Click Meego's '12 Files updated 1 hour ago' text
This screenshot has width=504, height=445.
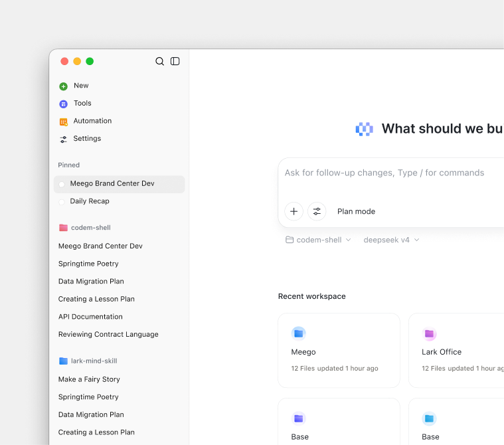(335, 368)
